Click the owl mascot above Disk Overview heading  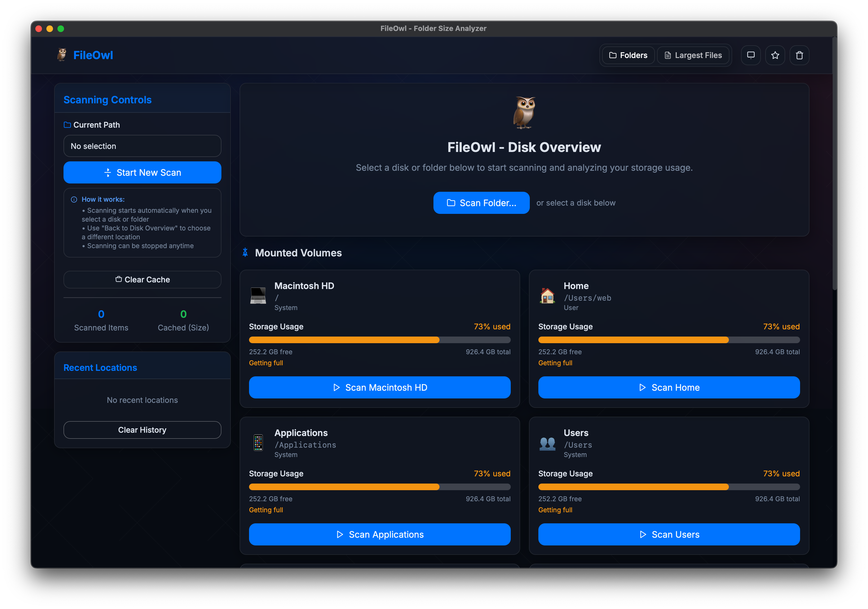[x=524, y=112]
